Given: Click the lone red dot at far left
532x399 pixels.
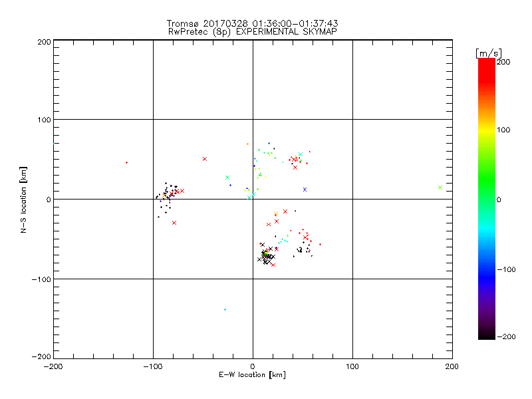Looking at the screenshot, I should [x=126, y=163].
